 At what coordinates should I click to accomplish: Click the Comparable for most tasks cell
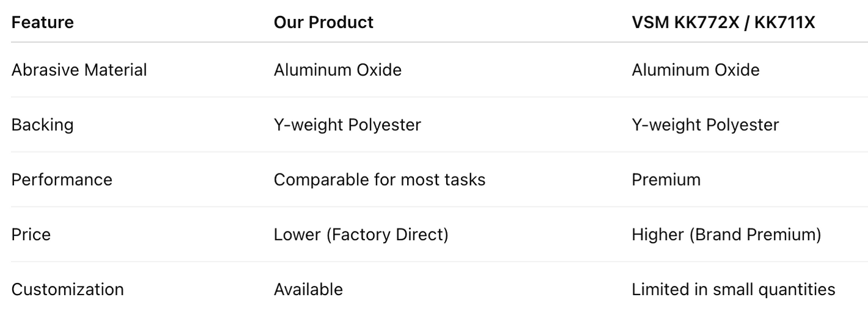pos(380,180)
